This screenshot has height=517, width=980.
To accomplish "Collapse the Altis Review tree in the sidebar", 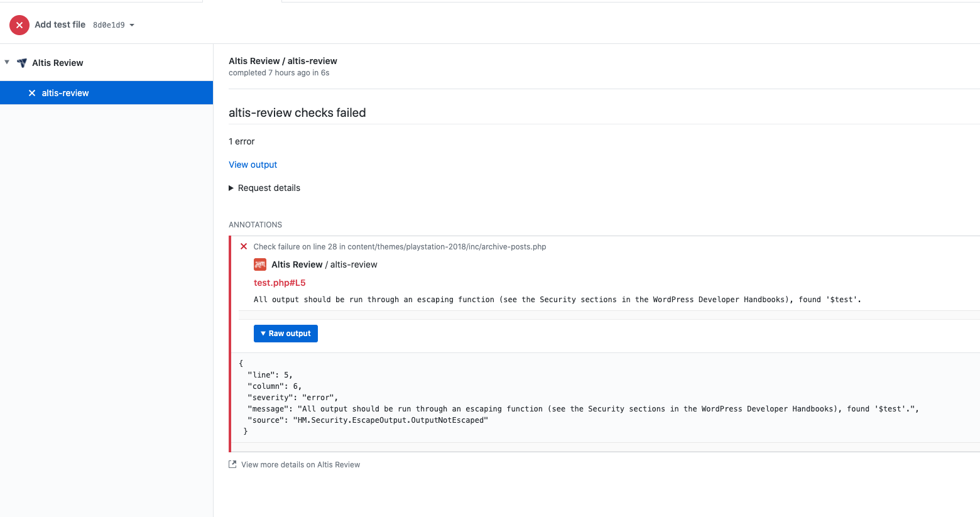I will point(7,62).
